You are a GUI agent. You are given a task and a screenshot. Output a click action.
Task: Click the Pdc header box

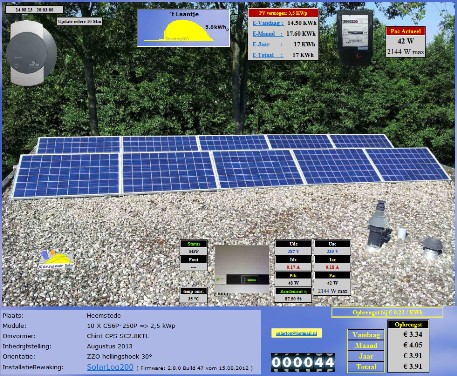tap(293, 275)
